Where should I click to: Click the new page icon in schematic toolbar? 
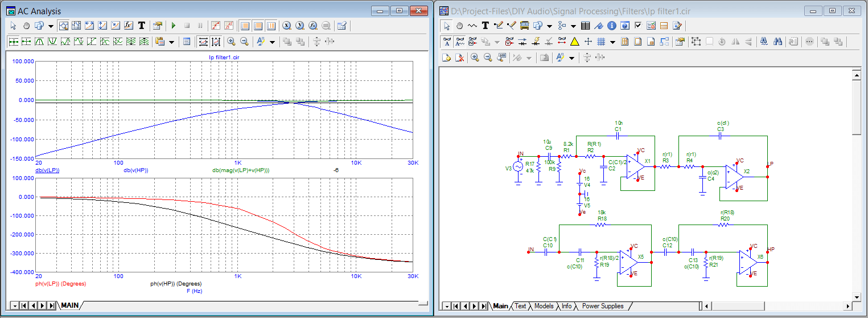(x=446, y=58)
